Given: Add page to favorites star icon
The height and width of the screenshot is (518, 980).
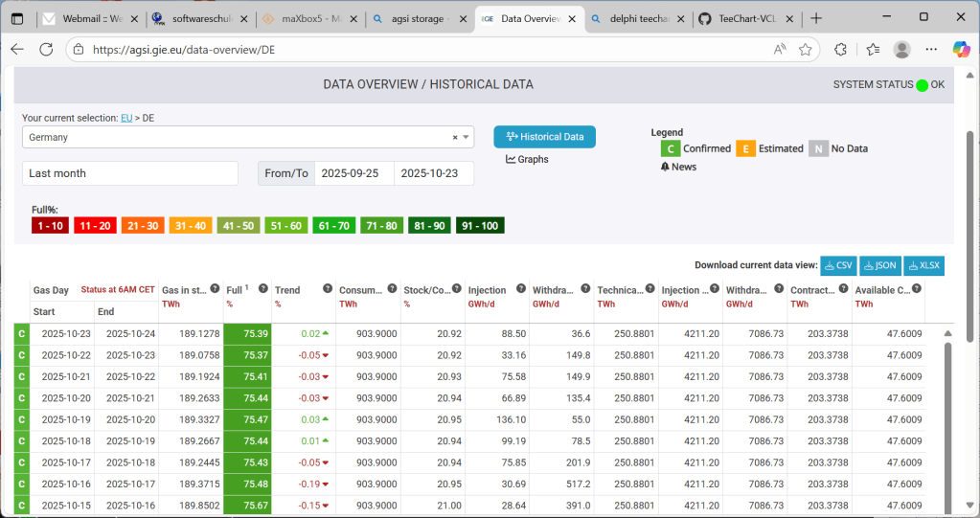Looking at the screenshot, I should tap(806, 50).
